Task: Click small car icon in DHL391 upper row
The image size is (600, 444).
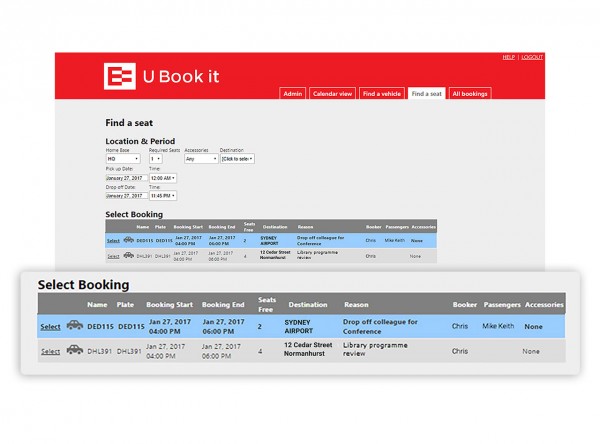Action: click(x=128, y=256)
